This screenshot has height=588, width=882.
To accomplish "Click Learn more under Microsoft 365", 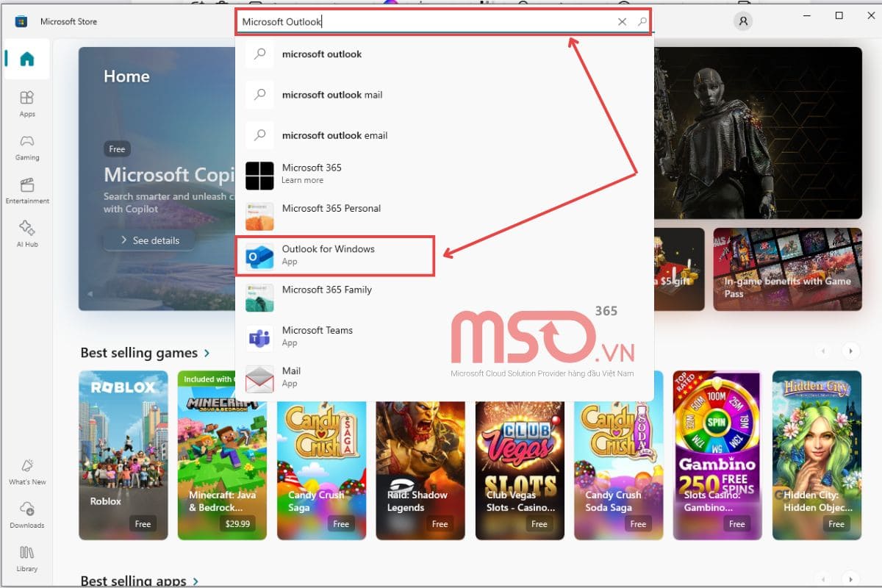I will point(303,180).
